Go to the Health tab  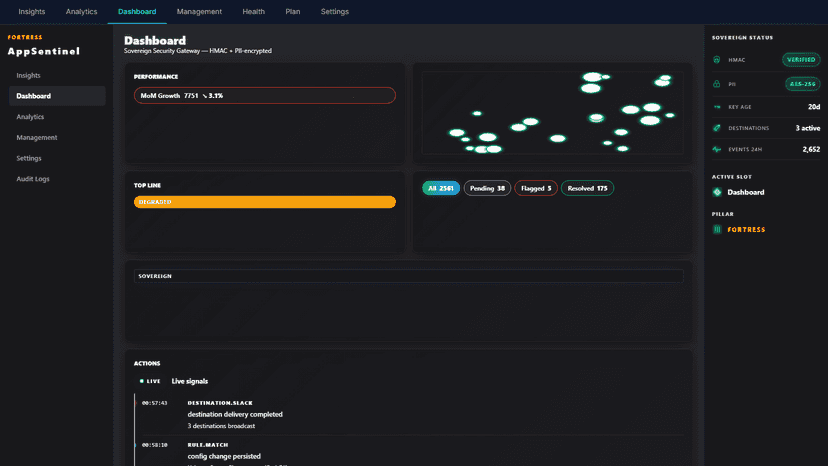pos(253,12)
